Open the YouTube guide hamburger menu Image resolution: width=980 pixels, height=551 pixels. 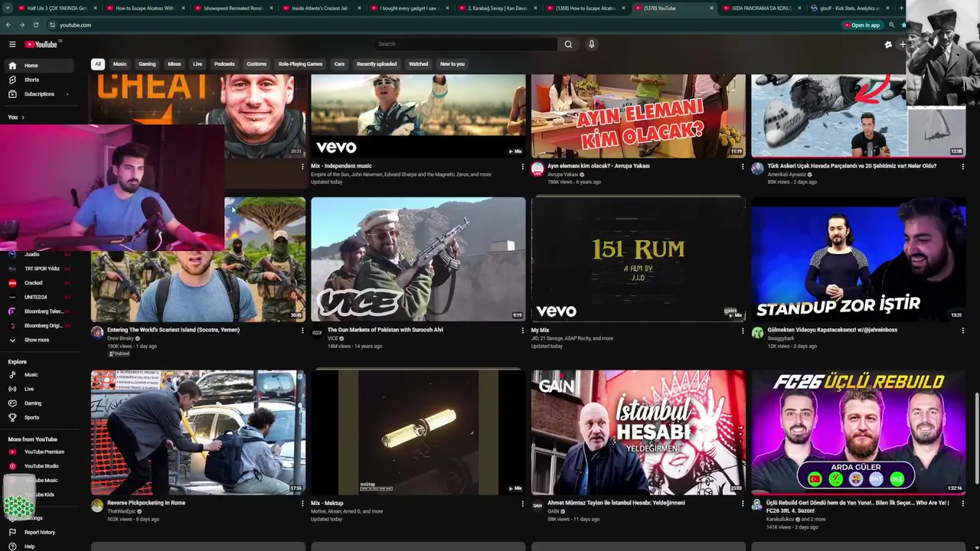[12, 44]
